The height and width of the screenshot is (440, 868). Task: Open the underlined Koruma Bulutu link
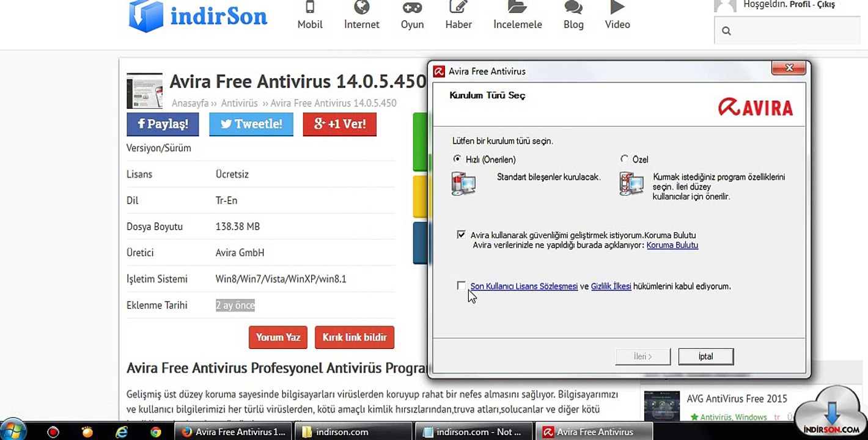[x=672, y=245]
